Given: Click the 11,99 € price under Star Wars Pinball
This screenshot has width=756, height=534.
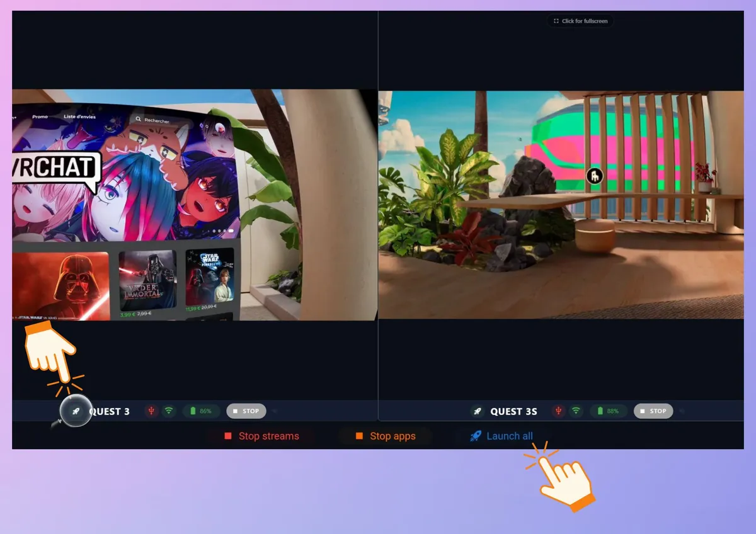Looking at the screenshot, I should [x=193, y=309].
